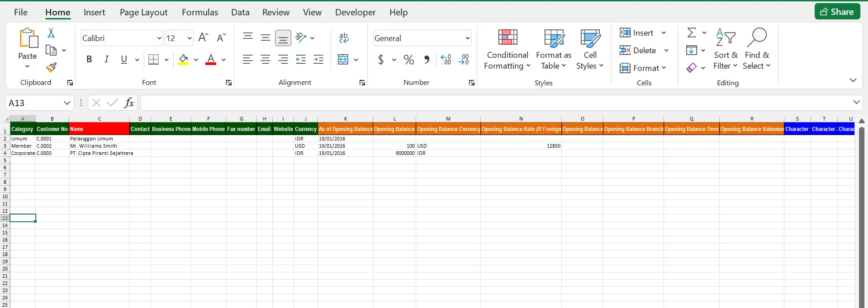868x308 pixels.
Task: Switch to the Insert tab
Action: click(x=94, y=12)
